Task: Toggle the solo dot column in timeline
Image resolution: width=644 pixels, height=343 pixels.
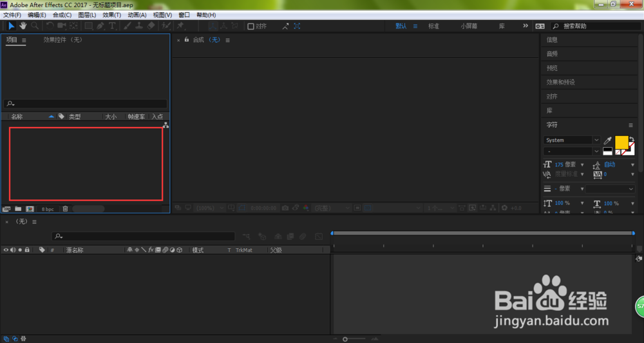Action: 20,250
